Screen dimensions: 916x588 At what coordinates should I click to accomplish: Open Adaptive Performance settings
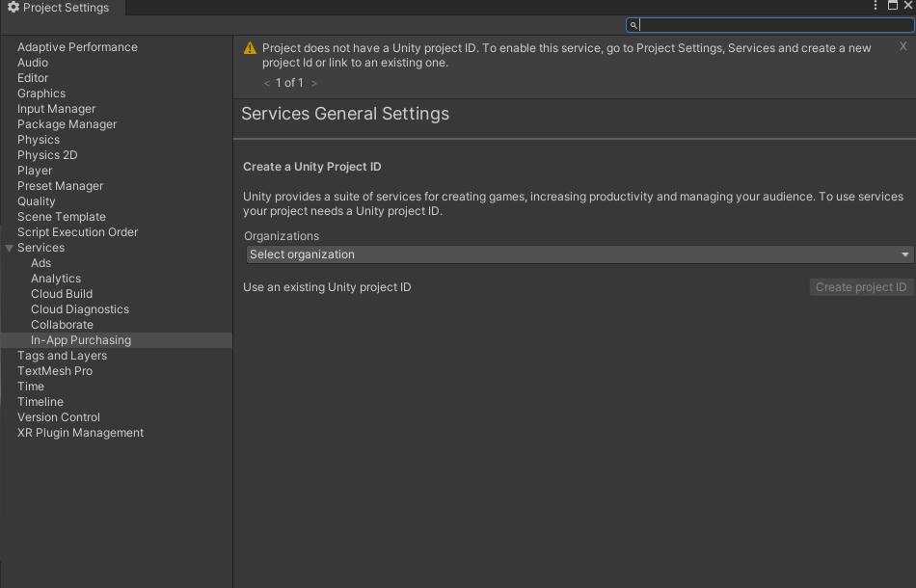(78, 47)
